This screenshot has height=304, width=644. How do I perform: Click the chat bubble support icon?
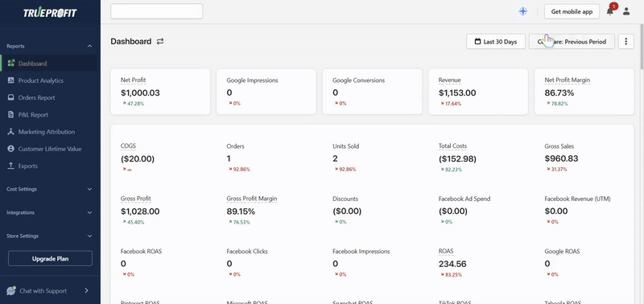[11, 290]
